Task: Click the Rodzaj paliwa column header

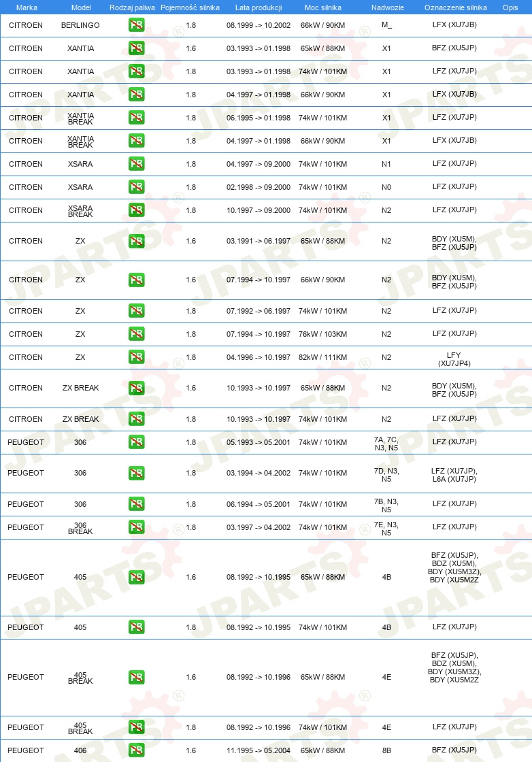Action: [132, 7]
